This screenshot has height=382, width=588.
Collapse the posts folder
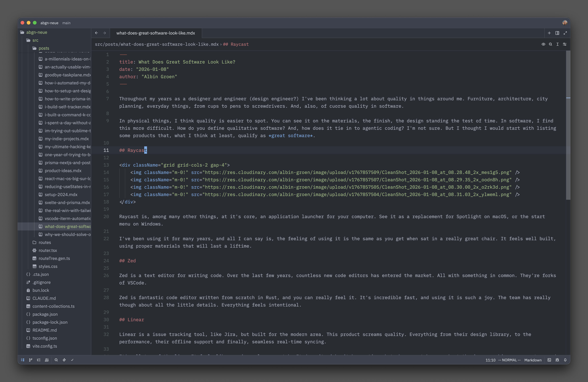(44, 48)
